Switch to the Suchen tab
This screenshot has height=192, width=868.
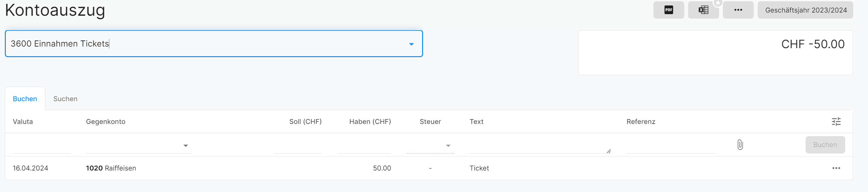click(65, 99)
